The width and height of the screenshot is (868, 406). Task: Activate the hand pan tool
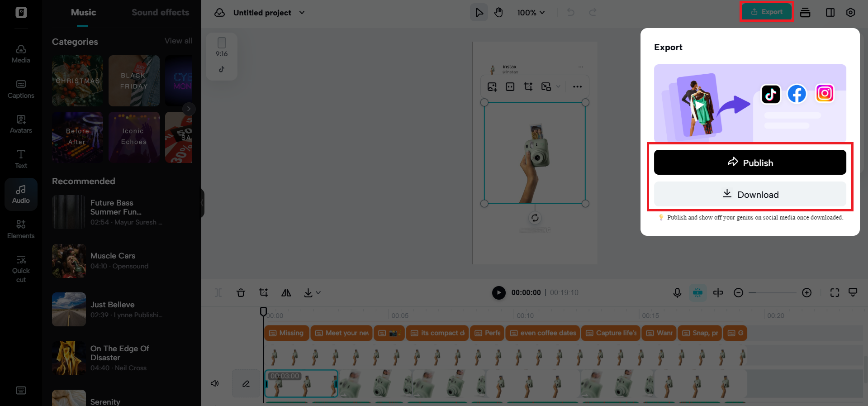[x=498, y=12]
